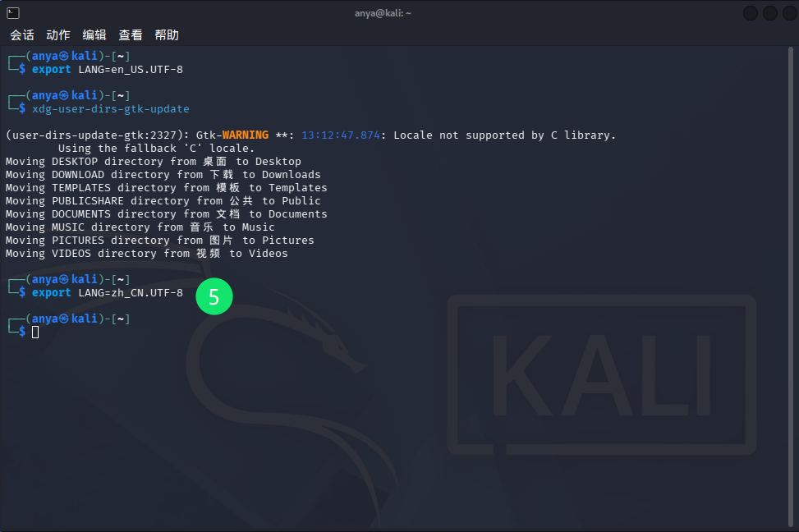Click the cursor at the empty prompt
The image size is (799, 532).
coord(35,332)
